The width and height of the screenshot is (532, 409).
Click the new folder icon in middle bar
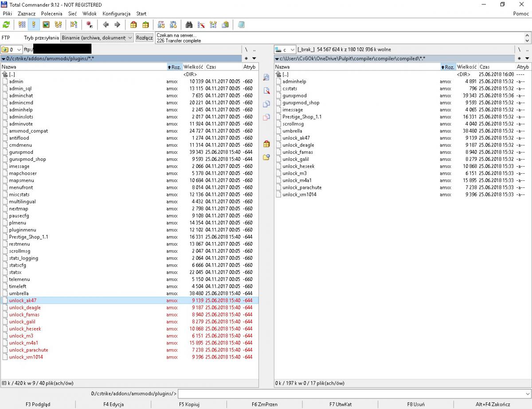(x=266, y=157)
